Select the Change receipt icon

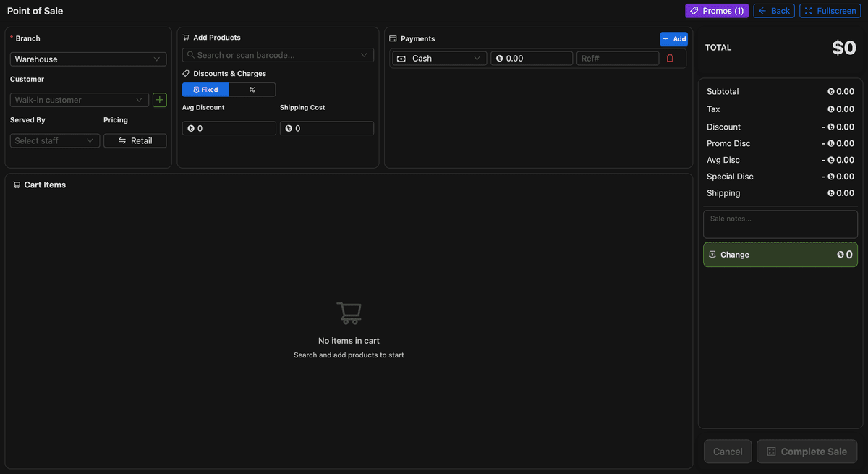coord(712,255)
